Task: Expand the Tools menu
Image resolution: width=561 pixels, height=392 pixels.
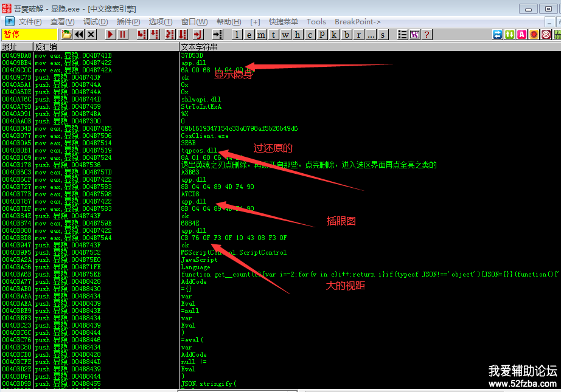Action: (x=316, y=22)
